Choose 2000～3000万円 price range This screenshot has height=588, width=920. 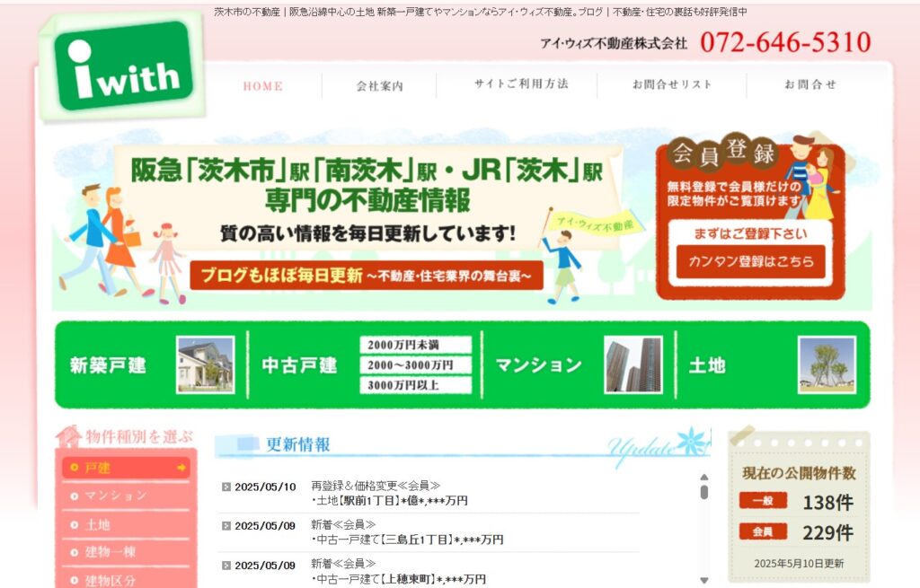tap(415, 364)
